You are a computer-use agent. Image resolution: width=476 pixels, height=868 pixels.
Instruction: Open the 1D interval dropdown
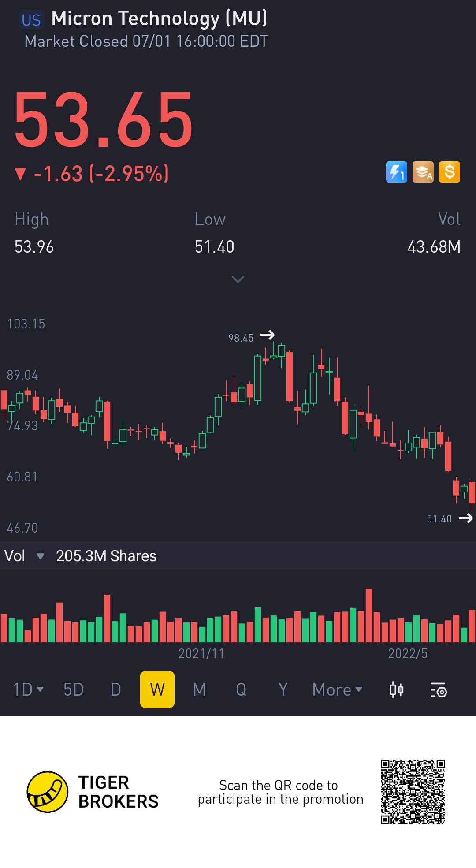point(28,689)
